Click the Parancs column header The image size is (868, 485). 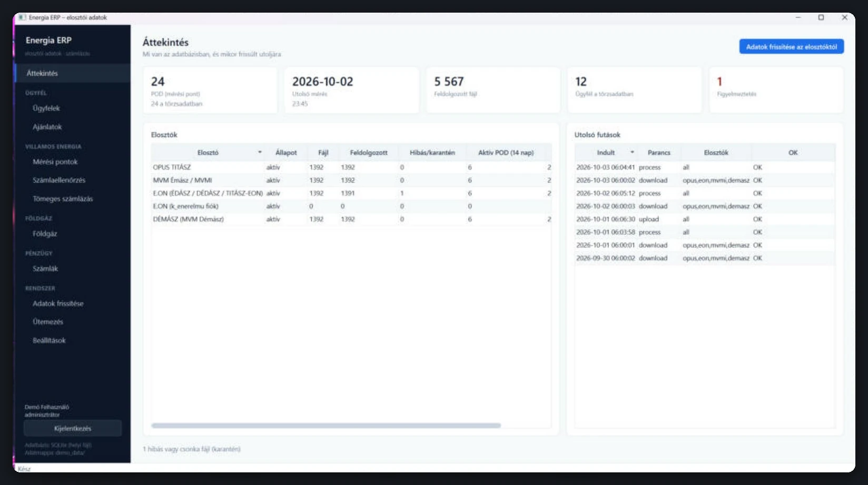click(659, 152)
